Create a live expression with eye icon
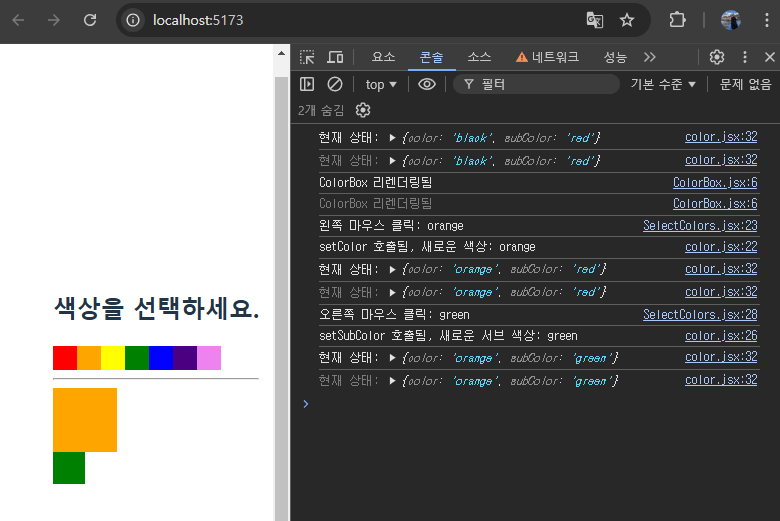The width and height of the screenshot is (780, 521). click(427, 84)
